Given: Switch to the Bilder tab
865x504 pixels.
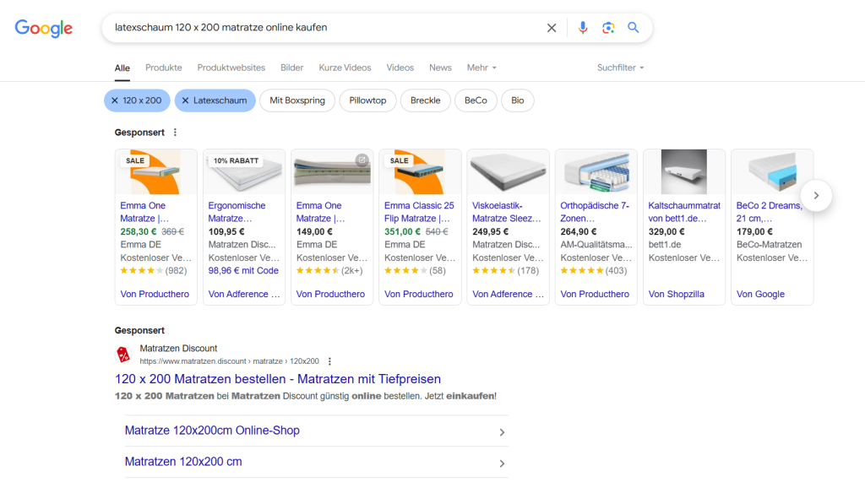Looking at the screenshot, I should [291, 68].
